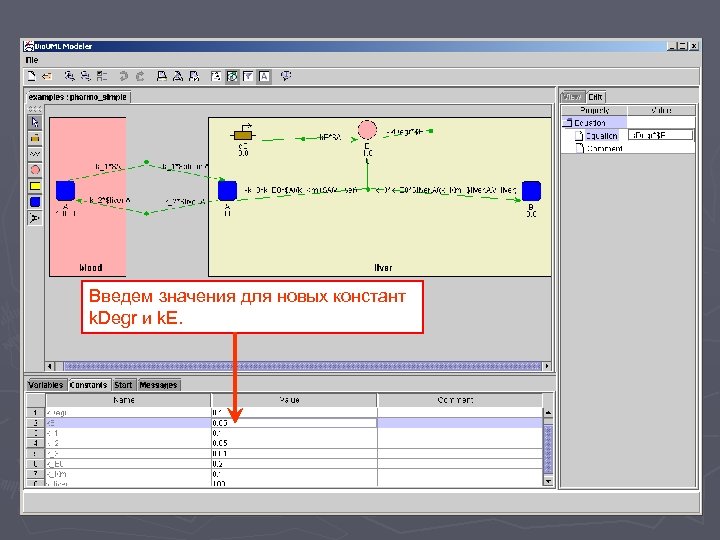Click the diagram horizontal scrollbar left arrow
The height and width of the screenshot is (540, 720).
[x=50, y=366]
